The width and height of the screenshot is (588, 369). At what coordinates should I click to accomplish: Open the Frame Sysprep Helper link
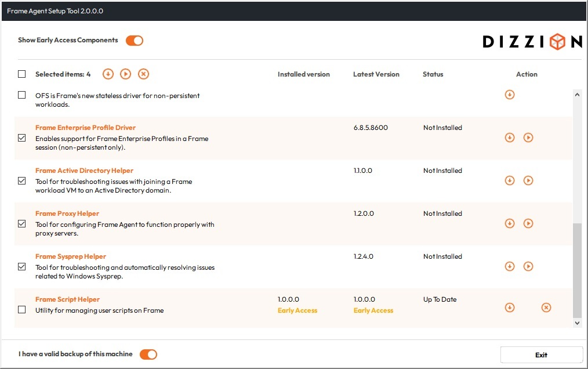click(70, 256)
